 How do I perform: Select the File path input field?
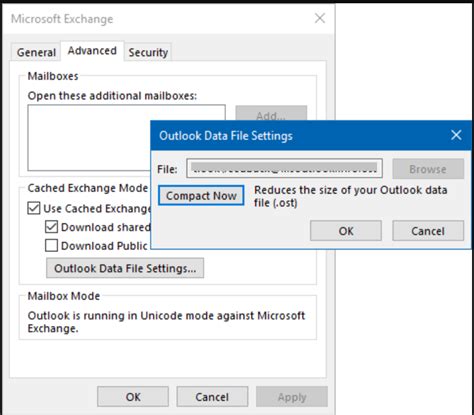pyautogui.click(x=284, y=169)
